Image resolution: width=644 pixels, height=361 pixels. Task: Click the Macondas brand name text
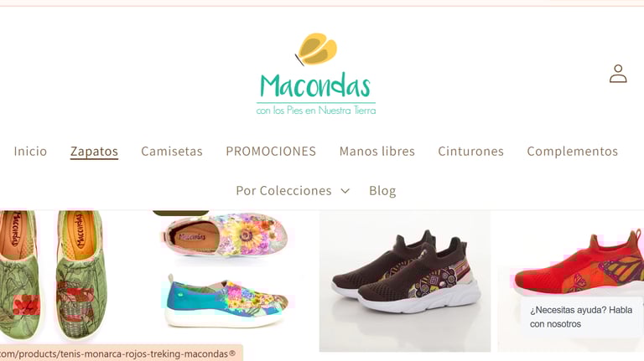[315, 85]
